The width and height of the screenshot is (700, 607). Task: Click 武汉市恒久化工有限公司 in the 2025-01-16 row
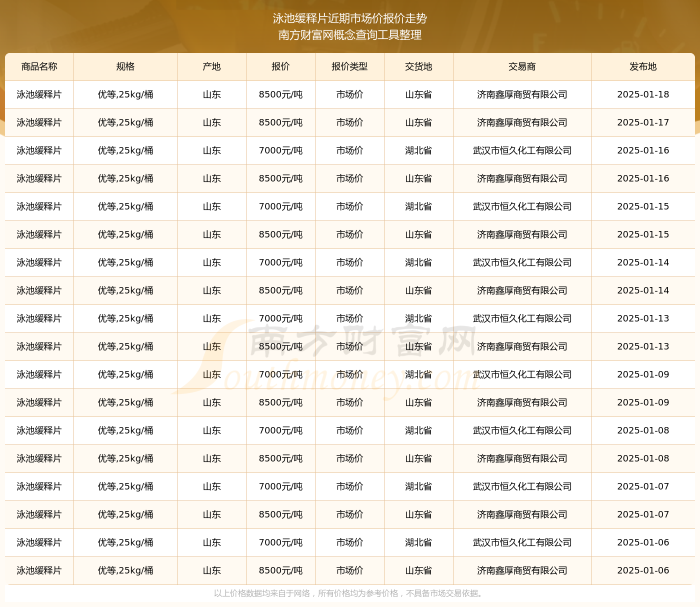[x=522, y=150]
